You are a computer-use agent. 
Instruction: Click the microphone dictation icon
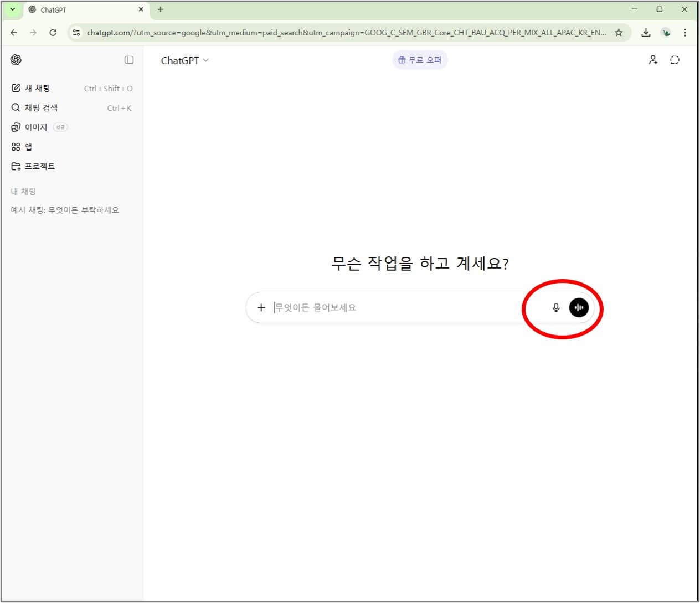[556, 307]
